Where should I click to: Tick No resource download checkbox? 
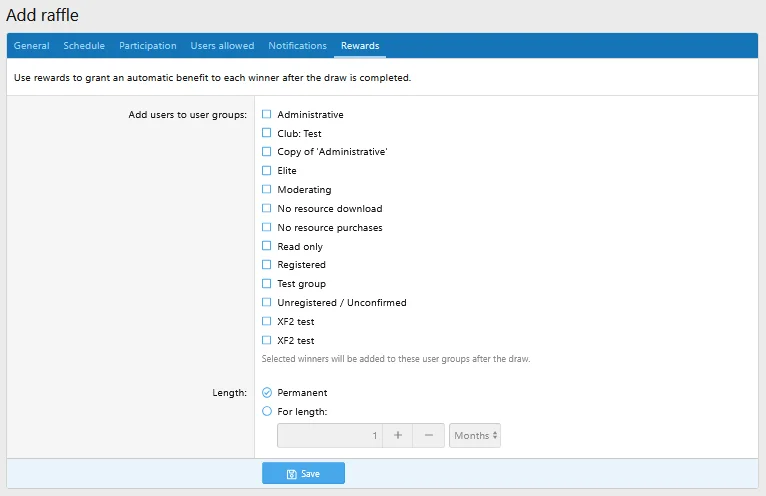[266, 208]
